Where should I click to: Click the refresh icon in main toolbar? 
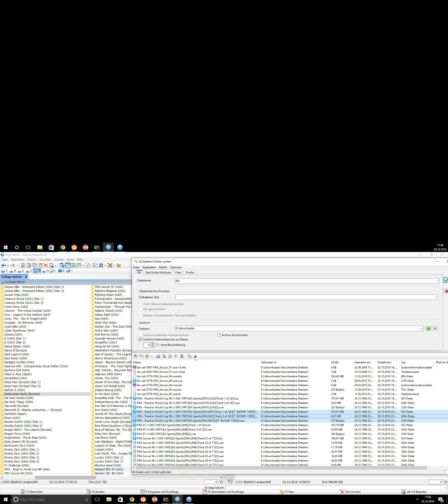point(88,265)
